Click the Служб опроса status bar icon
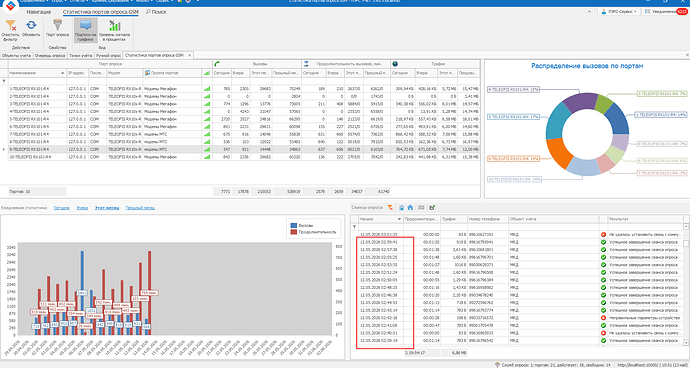 [497, 364]
